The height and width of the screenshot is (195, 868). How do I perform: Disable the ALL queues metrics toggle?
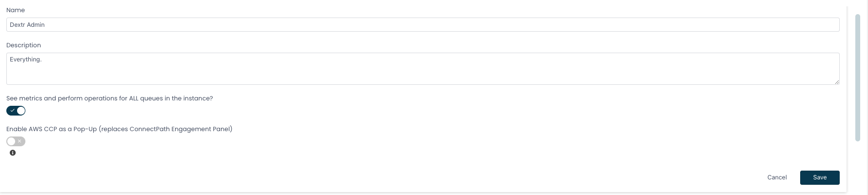click(16, 111)
